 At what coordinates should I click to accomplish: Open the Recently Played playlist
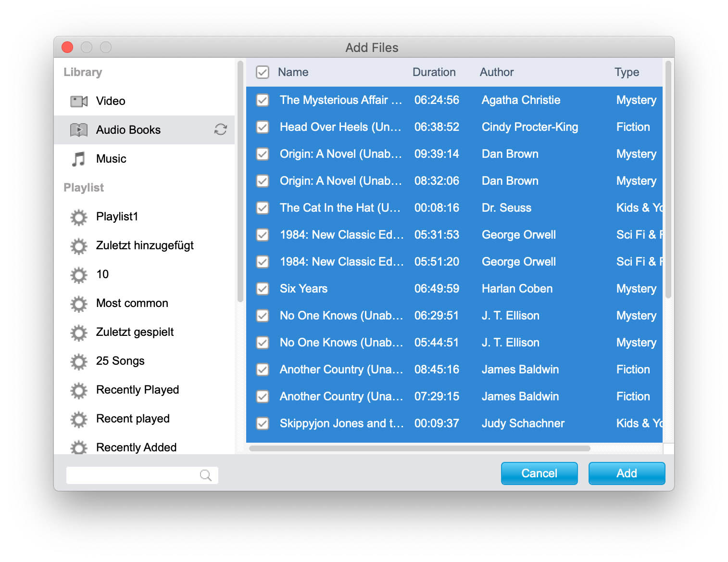tap(138, 390)
